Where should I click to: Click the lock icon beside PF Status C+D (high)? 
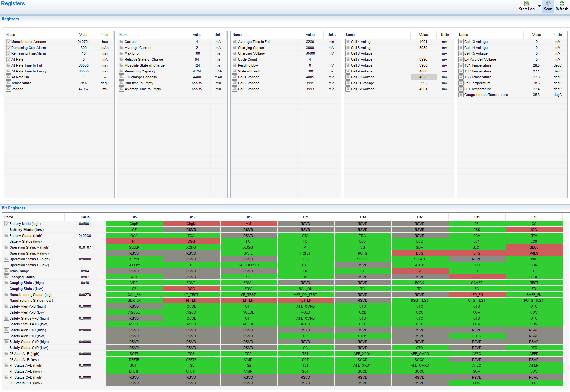(x=6, y=377)
